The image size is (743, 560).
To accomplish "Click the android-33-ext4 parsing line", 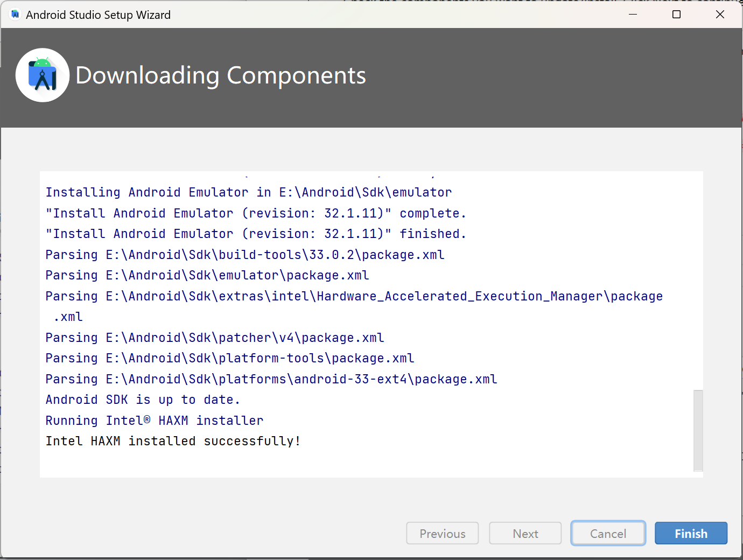I will [x=271, y=379].
